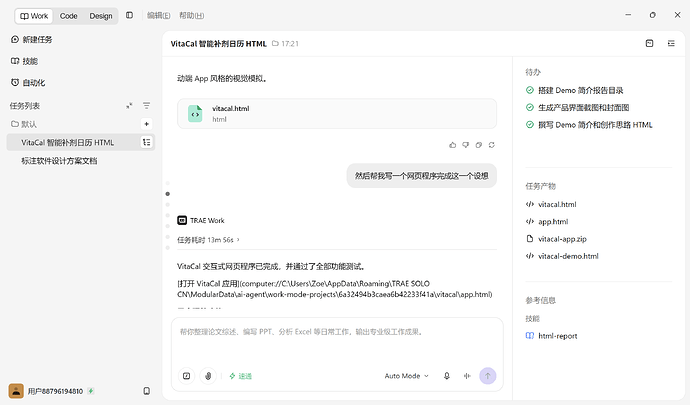
Task: Click the microphone voice input icon
Action: (x=447, y=376)
